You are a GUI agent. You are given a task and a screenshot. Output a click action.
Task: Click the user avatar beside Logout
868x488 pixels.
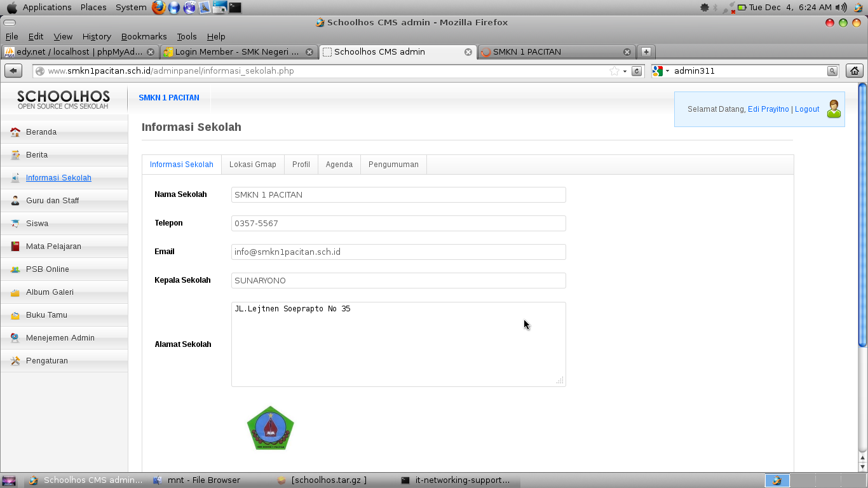[x=834, y=109]
